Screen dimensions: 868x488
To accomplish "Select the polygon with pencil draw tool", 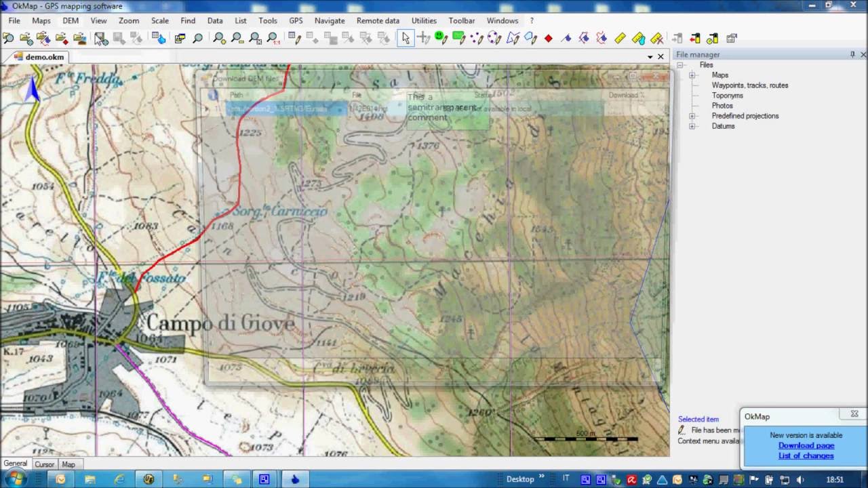I will point(513,38).
